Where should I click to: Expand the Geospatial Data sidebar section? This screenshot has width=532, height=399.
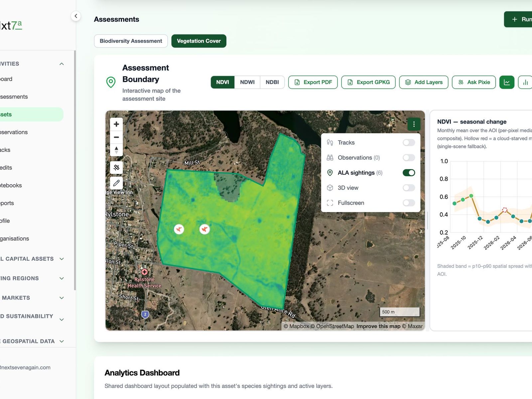(x=62, y=341)
